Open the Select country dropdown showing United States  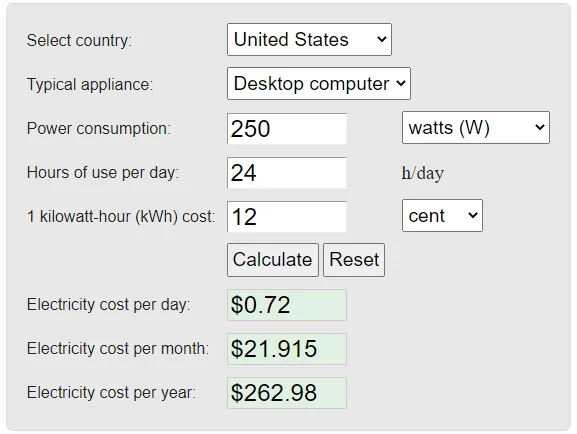309,39
